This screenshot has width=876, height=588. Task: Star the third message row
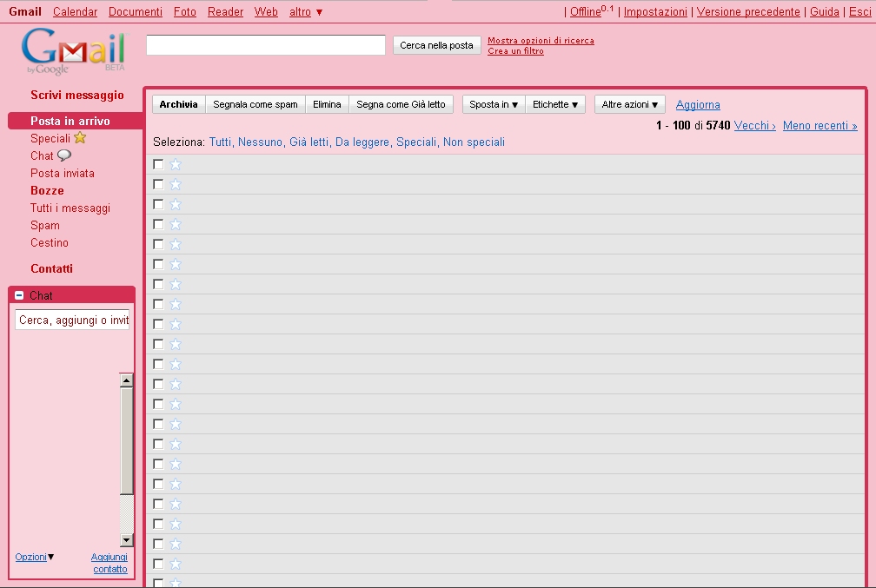point(176,204)
